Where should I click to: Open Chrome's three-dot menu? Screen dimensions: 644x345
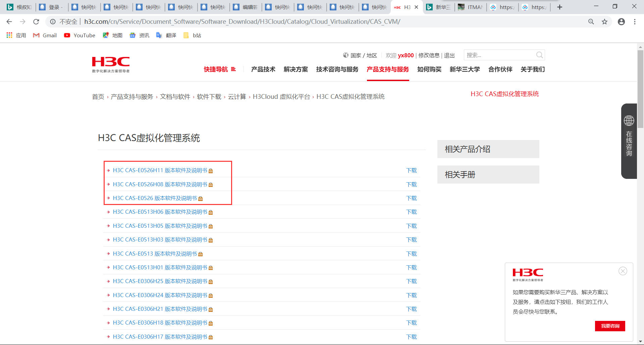(635, 22)
